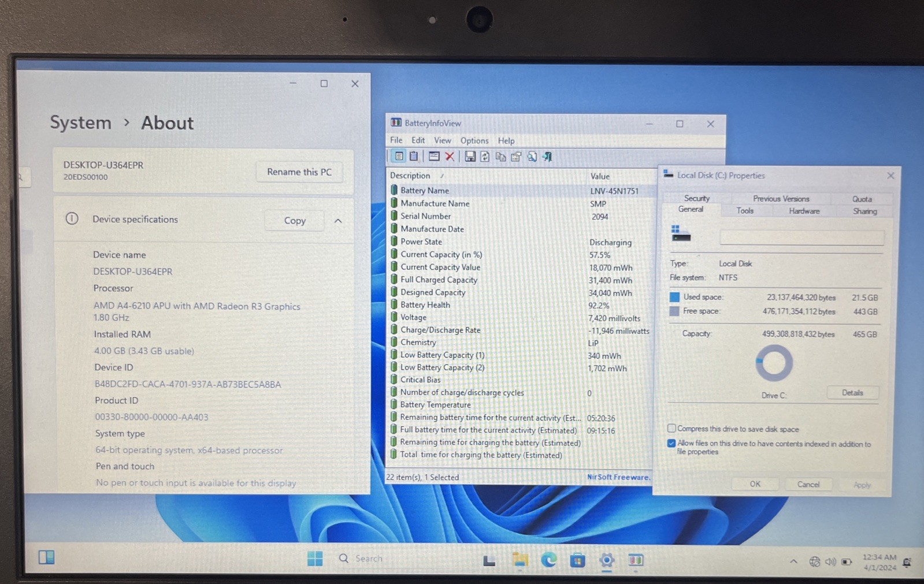Click OK in Local Disk Properties
The height and width of the screenshot is (584, 924).
pos(755,483)
